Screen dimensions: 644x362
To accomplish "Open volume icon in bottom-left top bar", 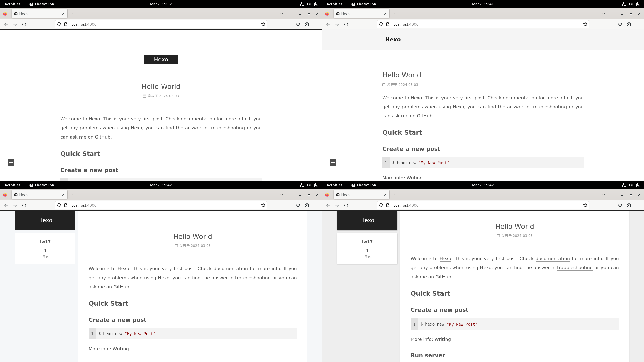I will 309,185.
